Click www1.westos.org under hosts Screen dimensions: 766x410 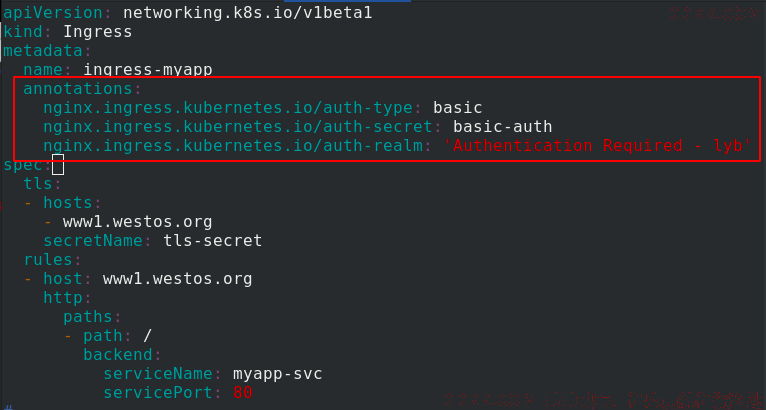137,222
